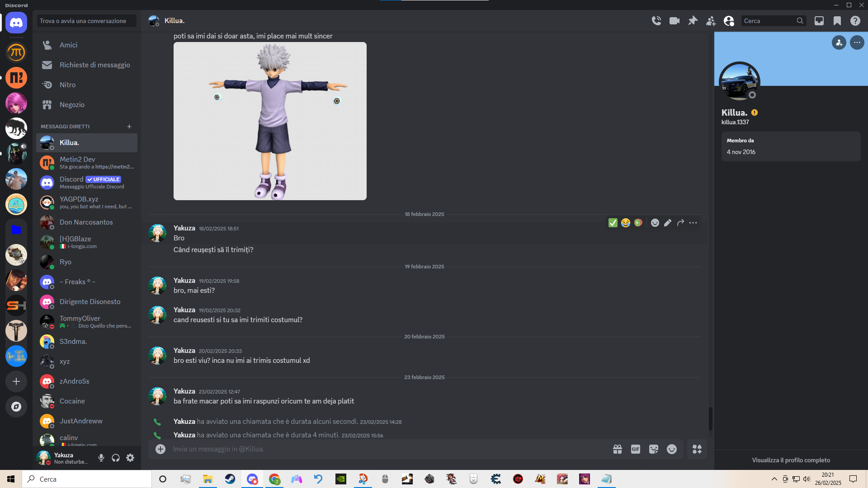Open Steam from the taskbar
Viewport: 868px width, 488px height.
(230, 479)
